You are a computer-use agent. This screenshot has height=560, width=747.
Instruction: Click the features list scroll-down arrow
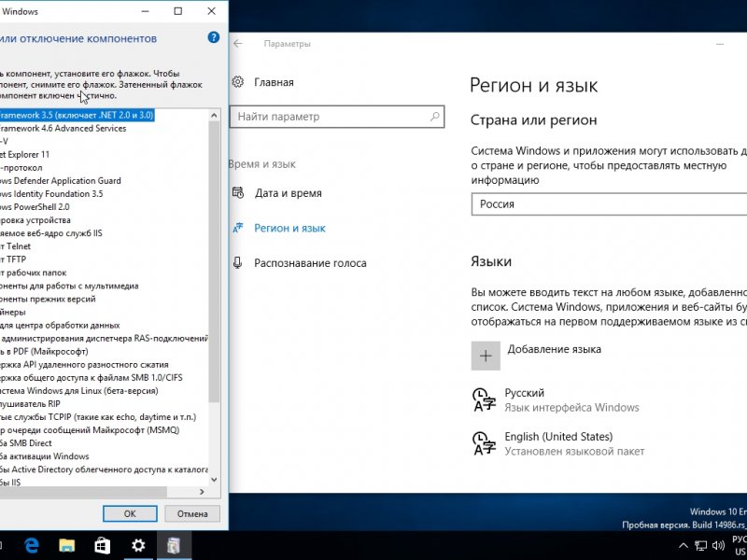tap(214, 480)
